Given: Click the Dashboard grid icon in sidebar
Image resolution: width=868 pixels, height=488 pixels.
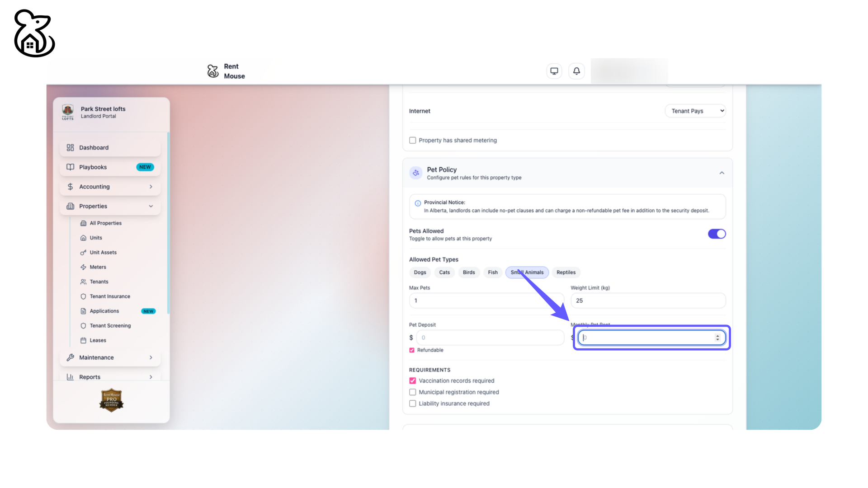Looking at the screenshot, I should coord(70,148).
